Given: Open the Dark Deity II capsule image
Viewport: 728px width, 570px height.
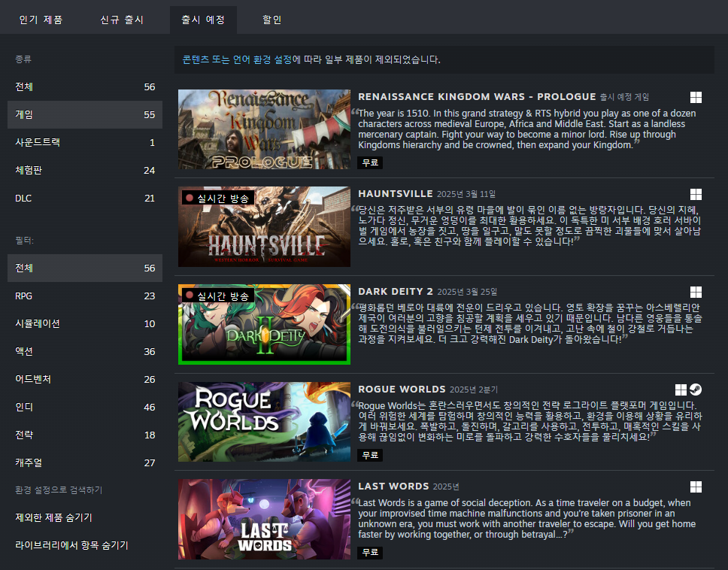Looking at the screenshot, I should pyautogui.click(x=264, y=324).
